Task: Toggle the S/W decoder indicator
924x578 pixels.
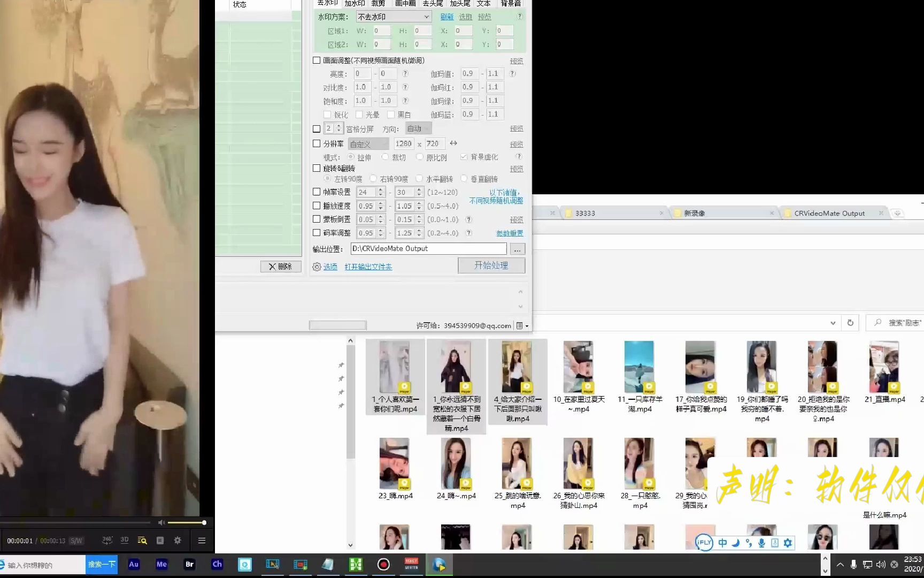Action: (x=76, y=541)
